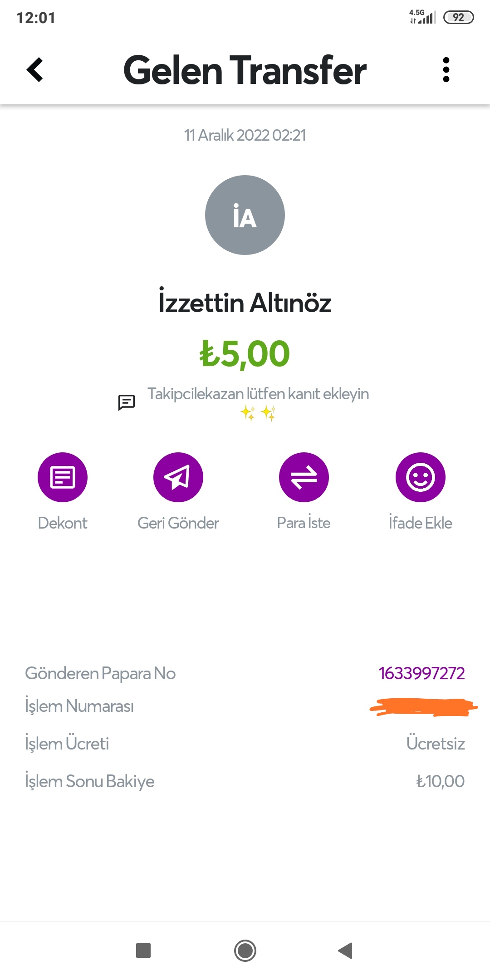Tap the Dekont label text

click(x=63, y=523)
